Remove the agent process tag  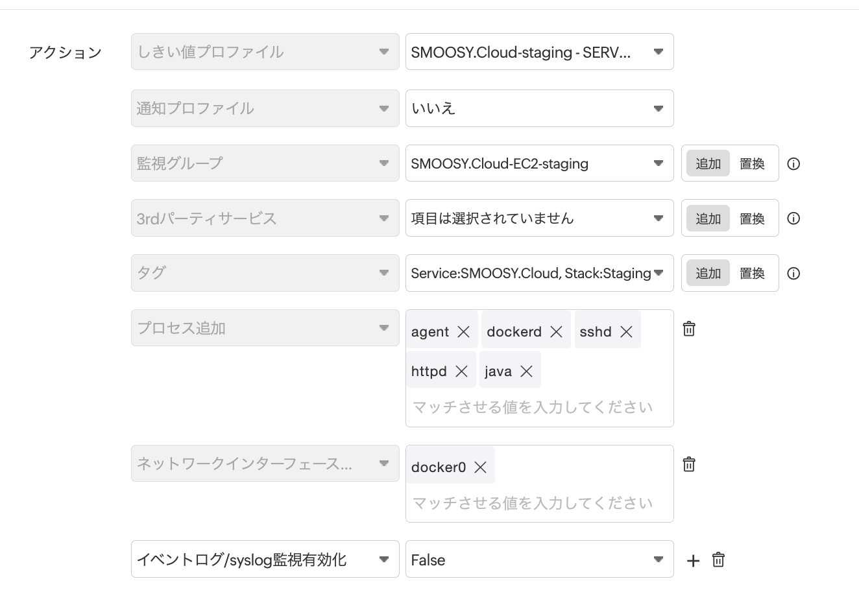(x=463, y=332)
